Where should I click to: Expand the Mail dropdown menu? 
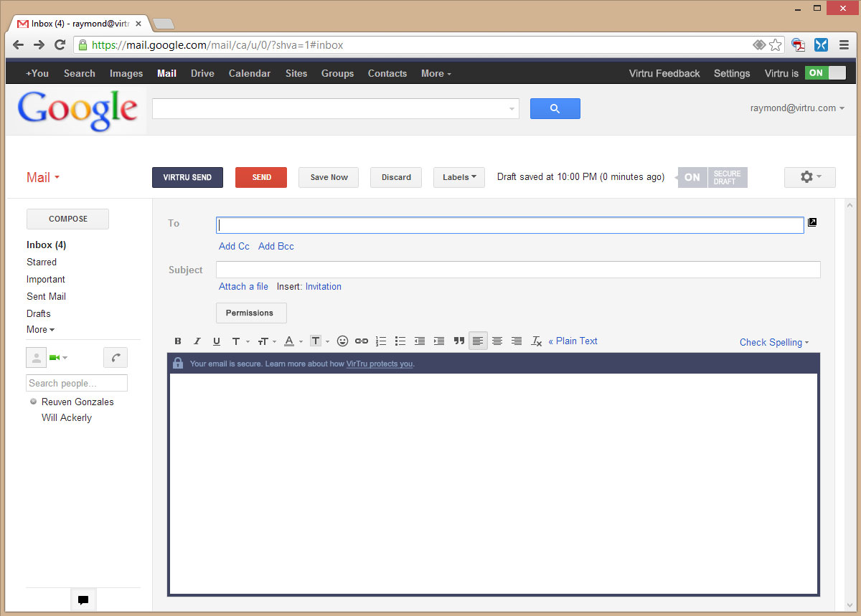point(43,178)
